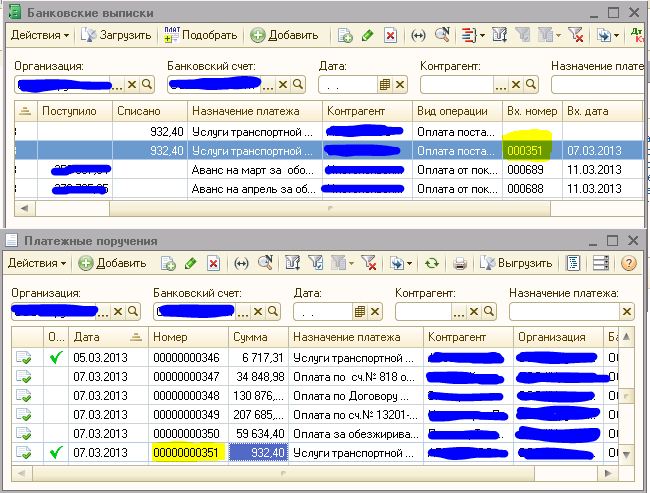
Task: Click left arrow of Банковские выписки horizontal scrollbar
Action: [24, 209]
